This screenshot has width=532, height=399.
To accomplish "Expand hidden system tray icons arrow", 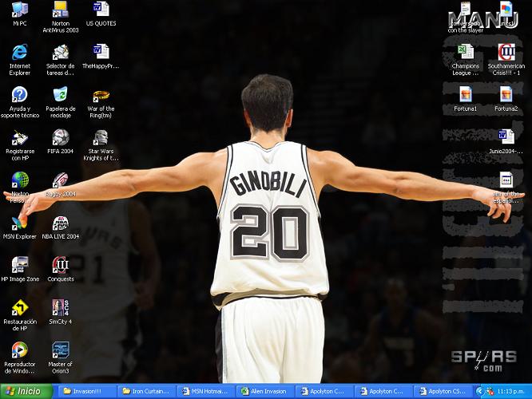I will (x=479, y=392).
